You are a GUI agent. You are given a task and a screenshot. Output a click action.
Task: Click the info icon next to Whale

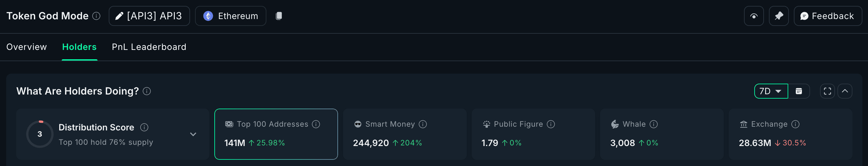(x=653, y=124)
